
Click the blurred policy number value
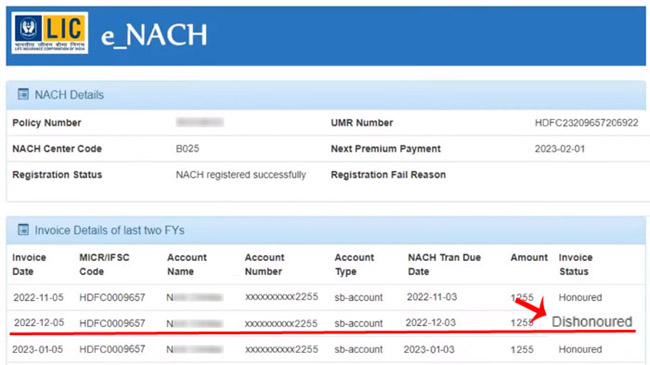click(200, 122)
